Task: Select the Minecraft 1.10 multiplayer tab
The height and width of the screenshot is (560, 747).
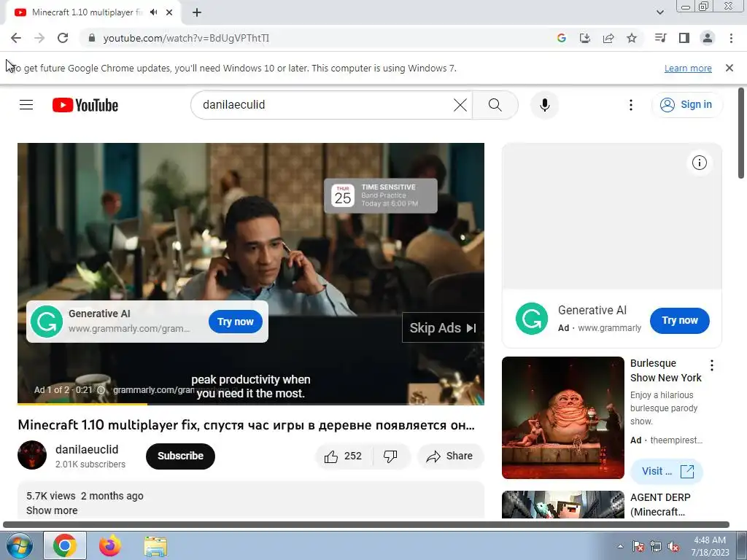Action: 87,12
